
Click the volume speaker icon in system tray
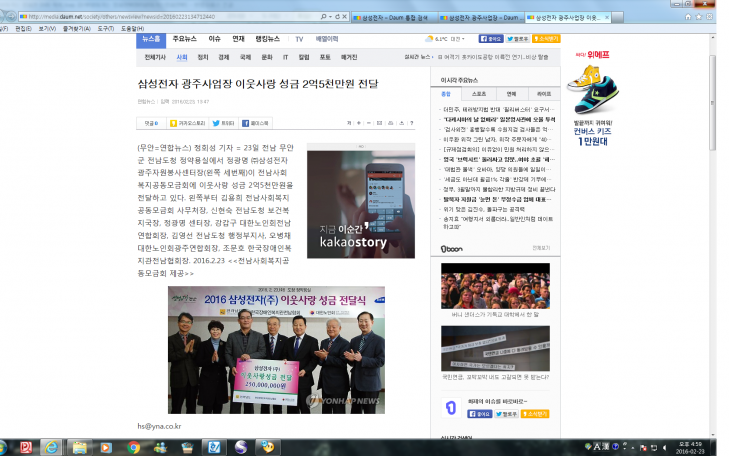pyautogui.click(x=665, y=448)
